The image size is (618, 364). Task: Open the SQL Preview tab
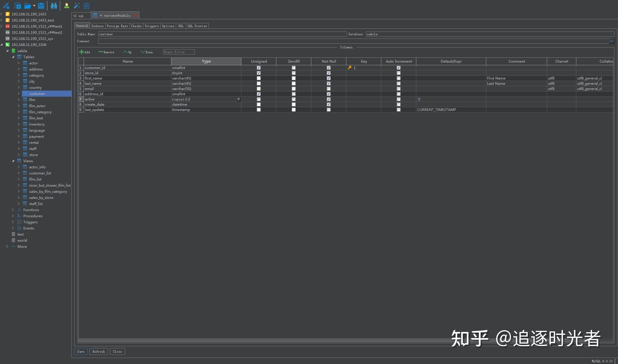point(197,26)
